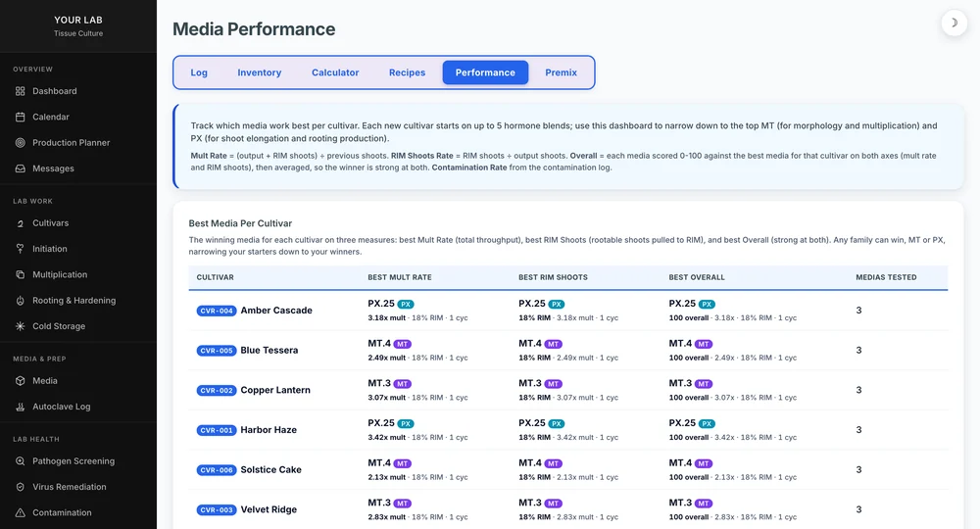Click the Cultivar column header
980x529 pixels.
[215, 277]
